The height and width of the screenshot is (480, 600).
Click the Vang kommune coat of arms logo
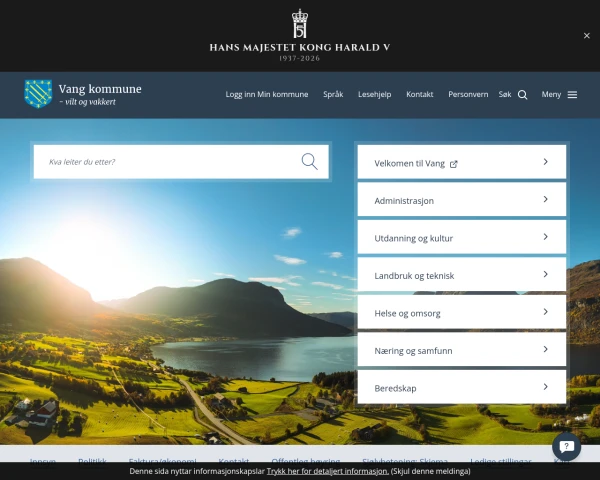tap(38, 94)
